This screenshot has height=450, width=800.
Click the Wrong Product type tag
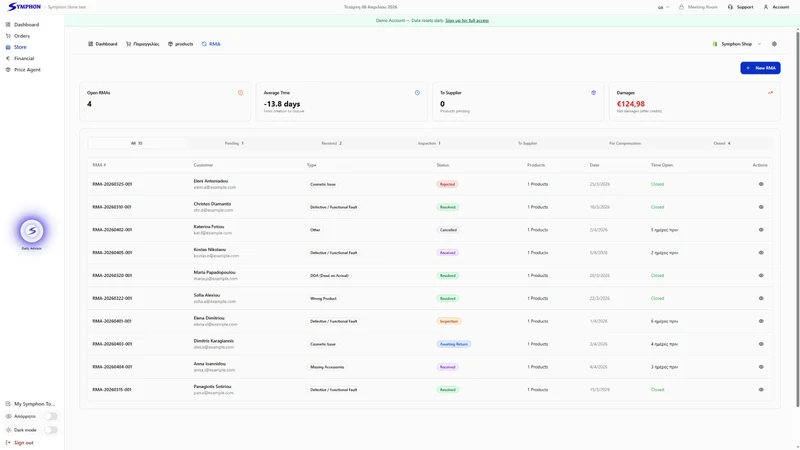click(323, 298)
